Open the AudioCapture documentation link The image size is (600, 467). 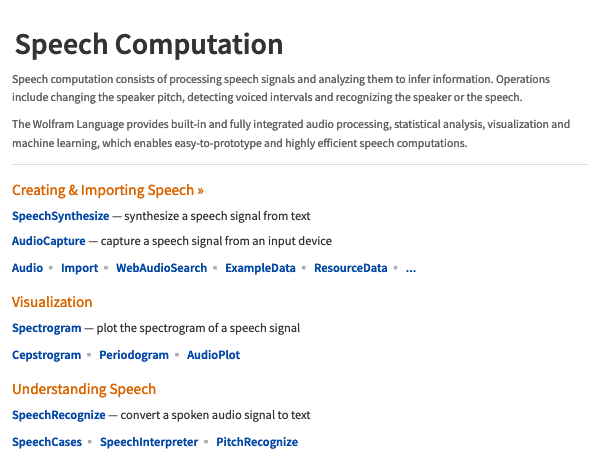pos(49,241)
